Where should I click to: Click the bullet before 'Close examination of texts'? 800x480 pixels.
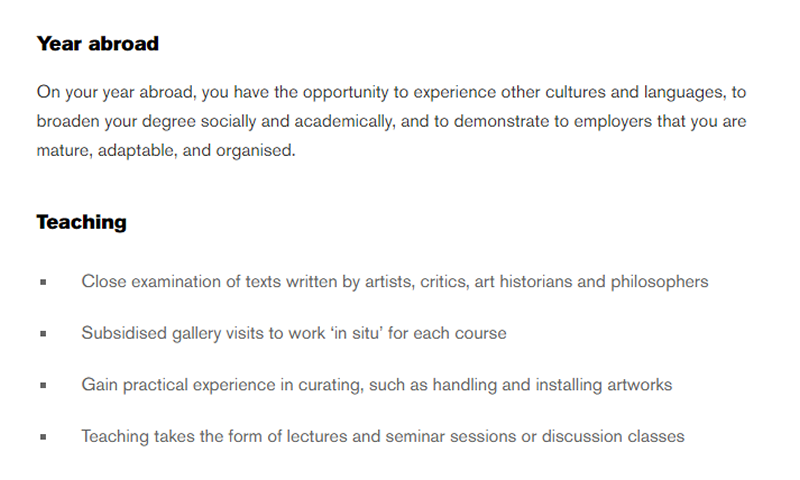coord(43,282)
